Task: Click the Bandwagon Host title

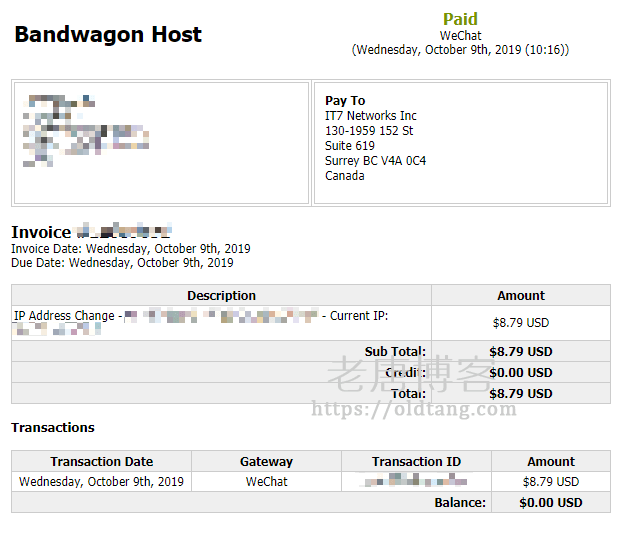Action: 108,35
